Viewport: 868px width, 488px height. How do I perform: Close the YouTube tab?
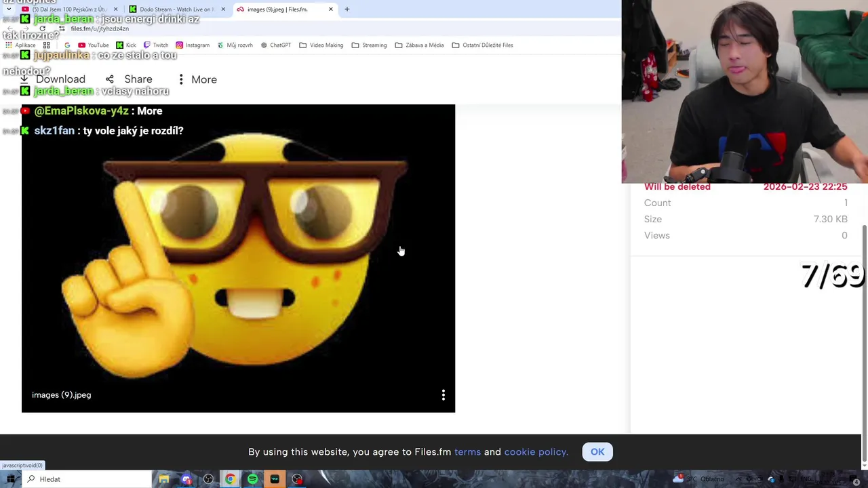[x=115, y=9]
